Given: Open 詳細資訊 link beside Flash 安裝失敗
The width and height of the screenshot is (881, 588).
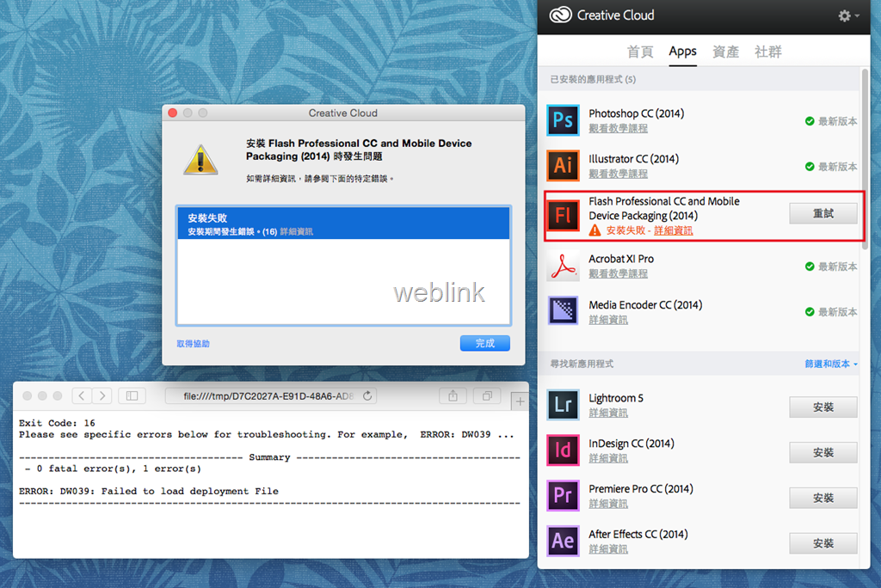Looking at the screenshot, I should point(673,231).
